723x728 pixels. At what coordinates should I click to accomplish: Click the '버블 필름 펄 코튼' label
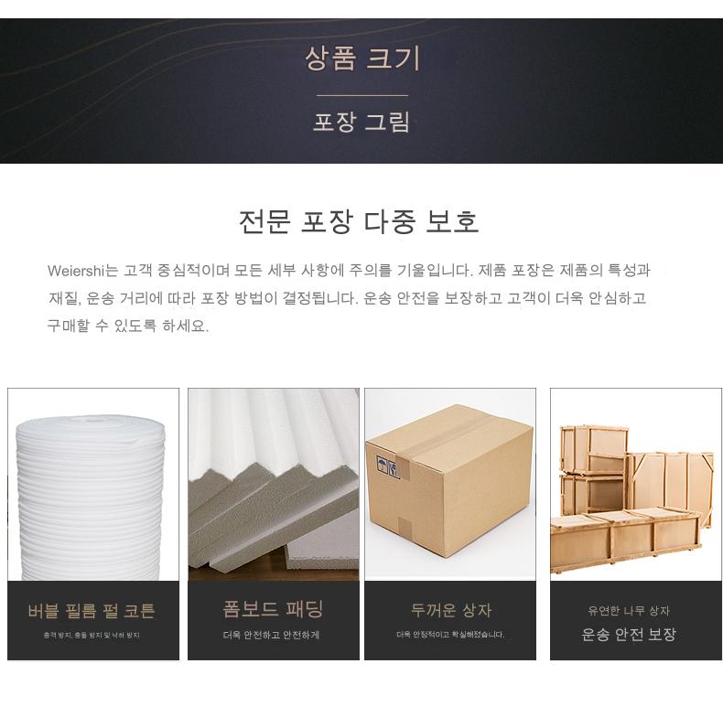coord(92,611)
